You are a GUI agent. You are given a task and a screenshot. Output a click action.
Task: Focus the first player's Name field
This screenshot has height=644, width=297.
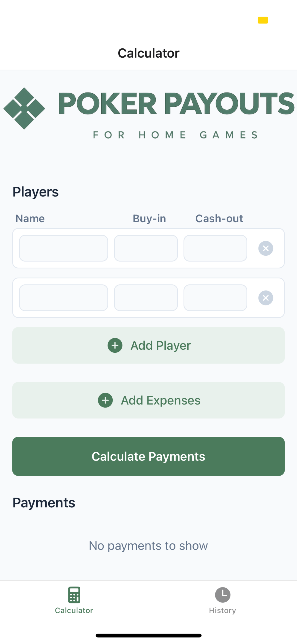click(64, 248)
